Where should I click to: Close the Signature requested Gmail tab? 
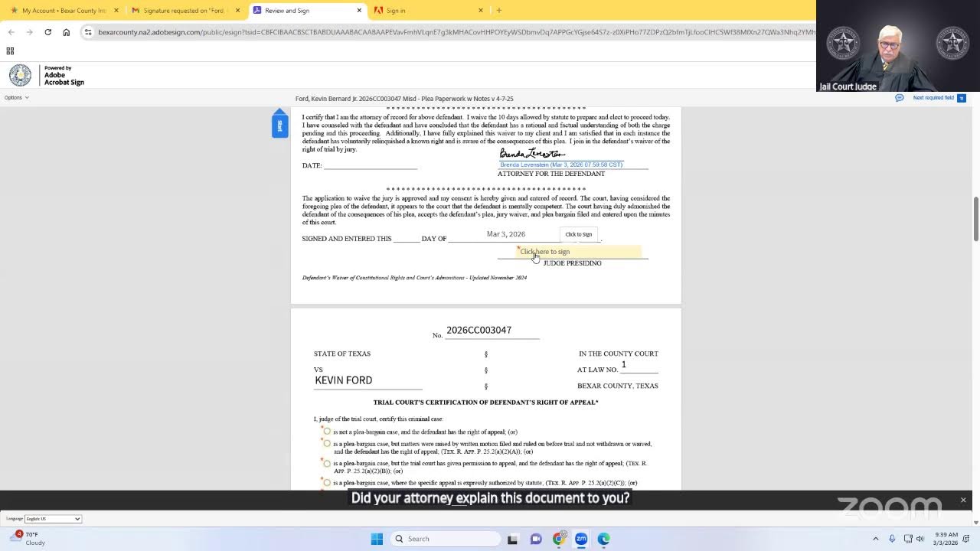[238, 10]
